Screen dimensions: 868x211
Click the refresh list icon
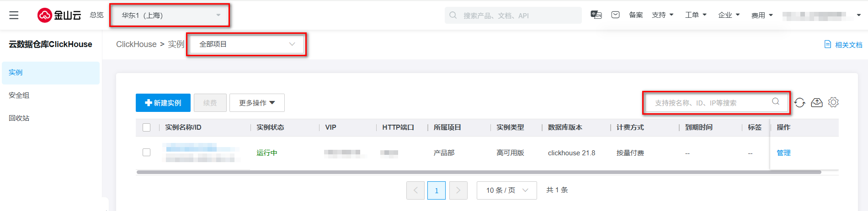click(799, 103)
